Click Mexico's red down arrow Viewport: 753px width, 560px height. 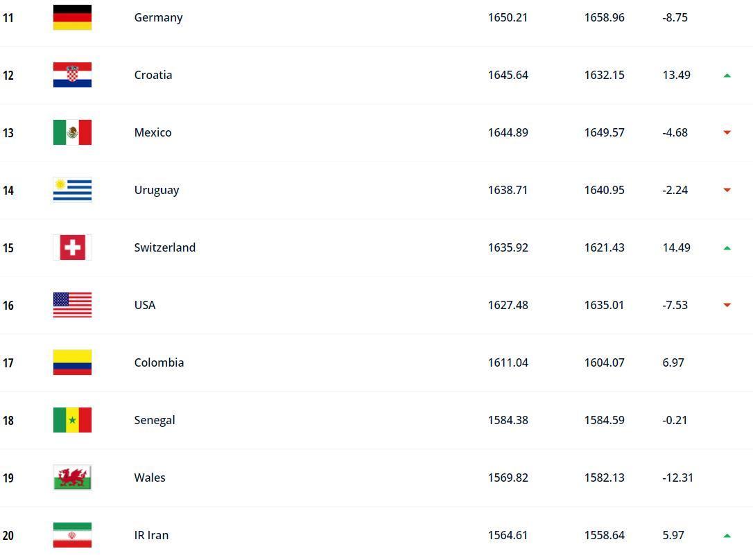[x=727, y=132]
